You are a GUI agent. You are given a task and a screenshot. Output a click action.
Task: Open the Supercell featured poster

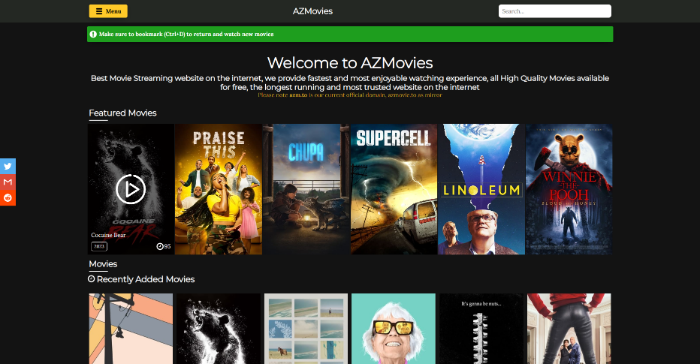(x=394, y=189)
